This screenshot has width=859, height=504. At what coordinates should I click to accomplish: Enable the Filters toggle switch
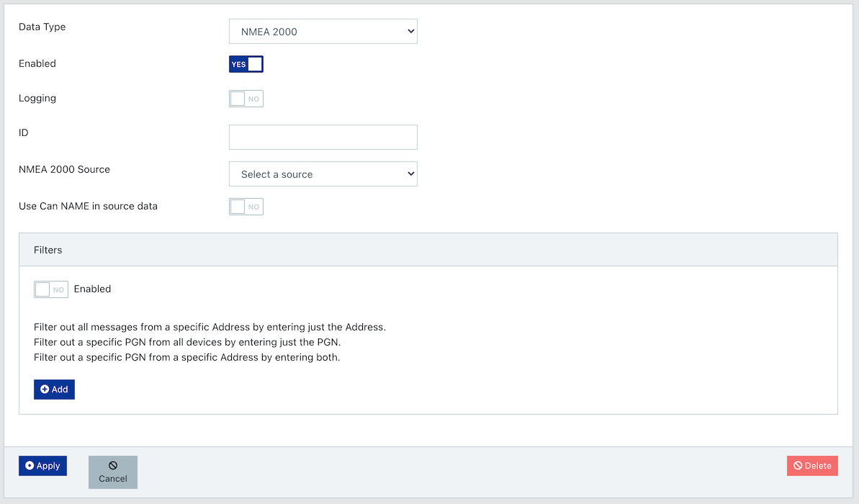[x=51, y=289]
